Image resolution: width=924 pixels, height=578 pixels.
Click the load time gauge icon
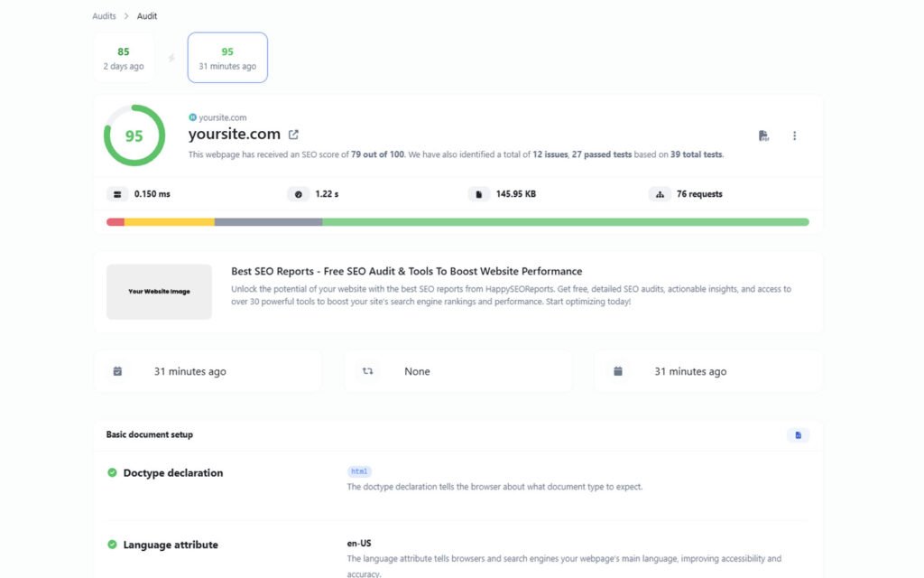click(x=298, y=194)
